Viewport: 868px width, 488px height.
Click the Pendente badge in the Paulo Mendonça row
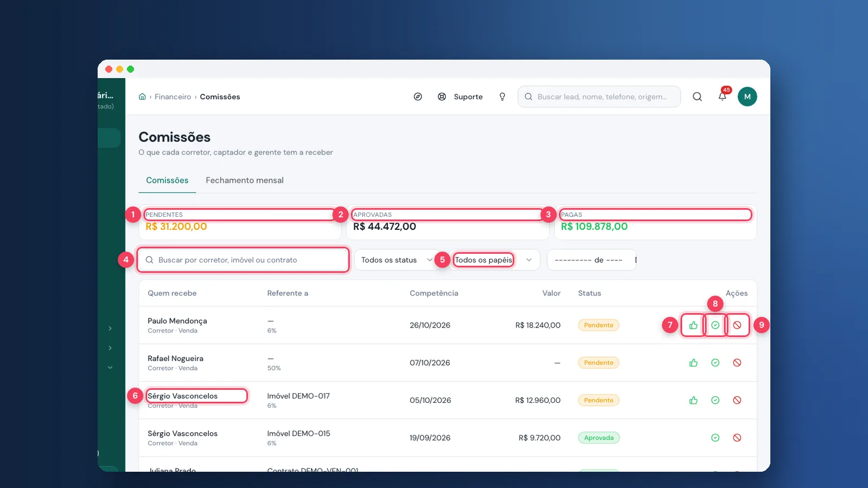point(598,325)
